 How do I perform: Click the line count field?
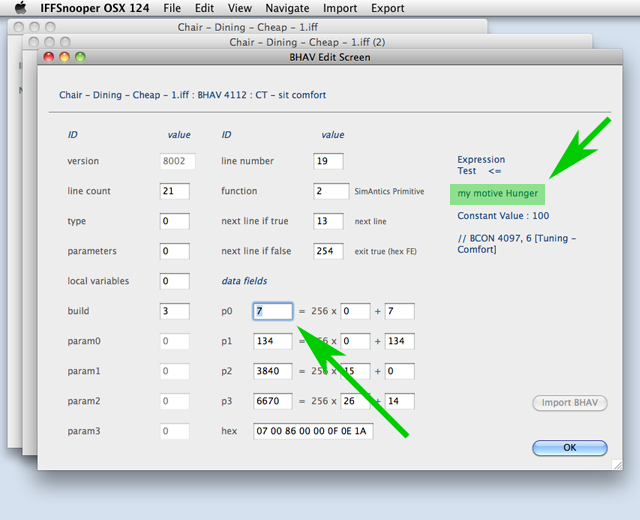click(174, 191)
